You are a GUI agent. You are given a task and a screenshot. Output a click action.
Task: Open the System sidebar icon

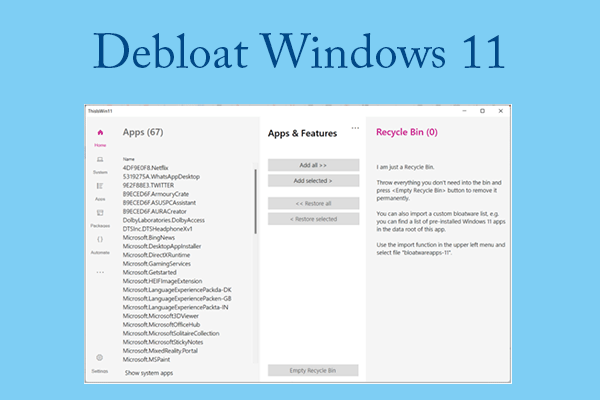pos(100,159)
